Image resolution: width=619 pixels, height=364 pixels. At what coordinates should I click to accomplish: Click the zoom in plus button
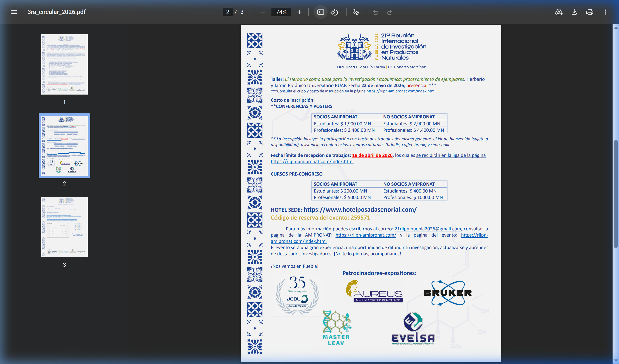pos(299,12)
